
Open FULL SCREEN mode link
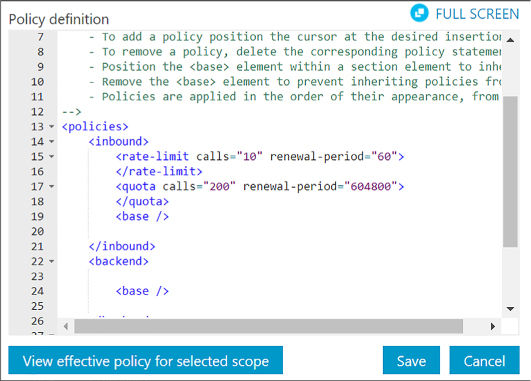pyautogui.click(x=477, y=14)
